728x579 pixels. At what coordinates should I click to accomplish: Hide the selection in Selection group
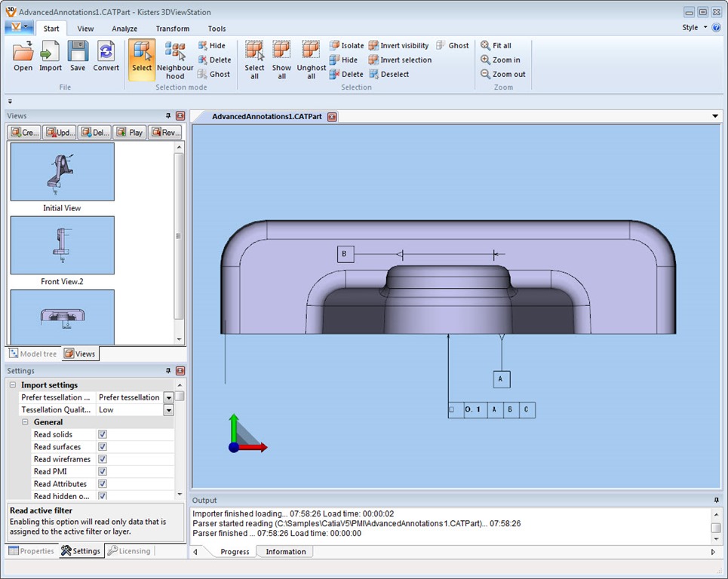(343, 60)
